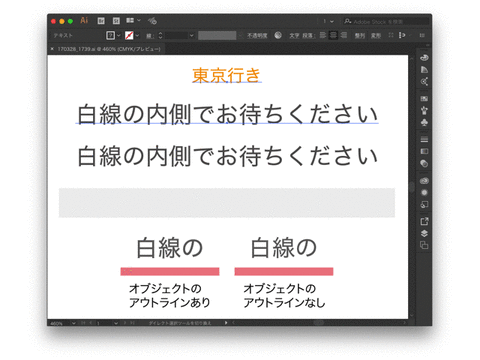Open the Graphic Styles panel icon

[424, 205]
